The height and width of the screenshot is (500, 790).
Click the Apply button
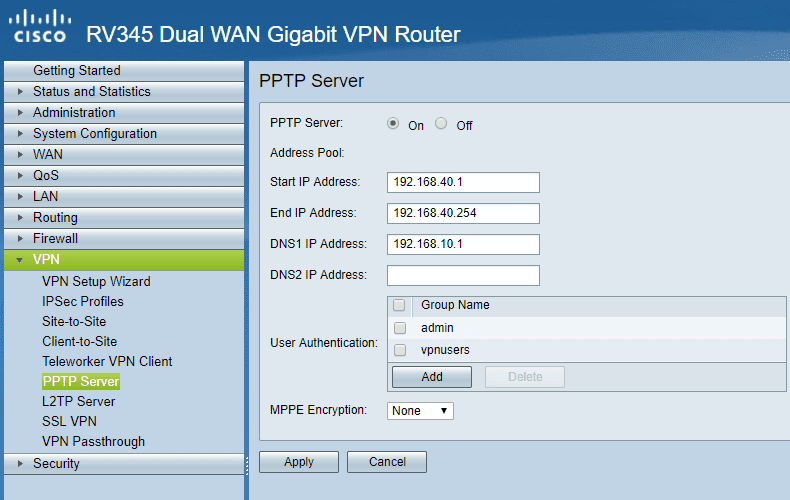pyautogui.click(x=299, y=462)
